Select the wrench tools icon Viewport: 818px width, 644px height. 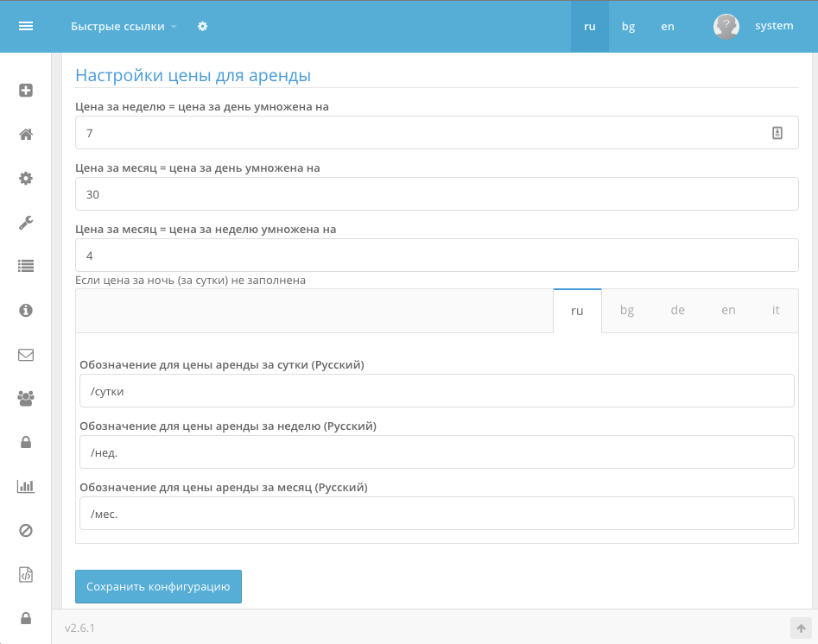coord(26,223)
